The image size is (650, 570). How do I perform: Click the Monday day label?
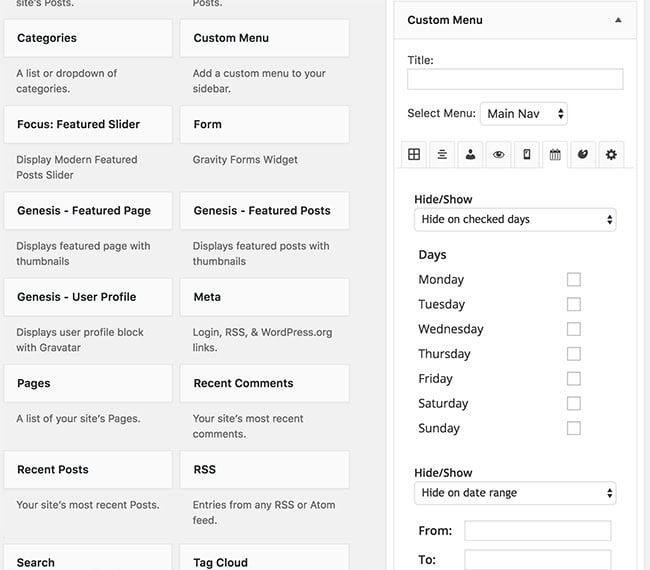[x=441, y=279]
